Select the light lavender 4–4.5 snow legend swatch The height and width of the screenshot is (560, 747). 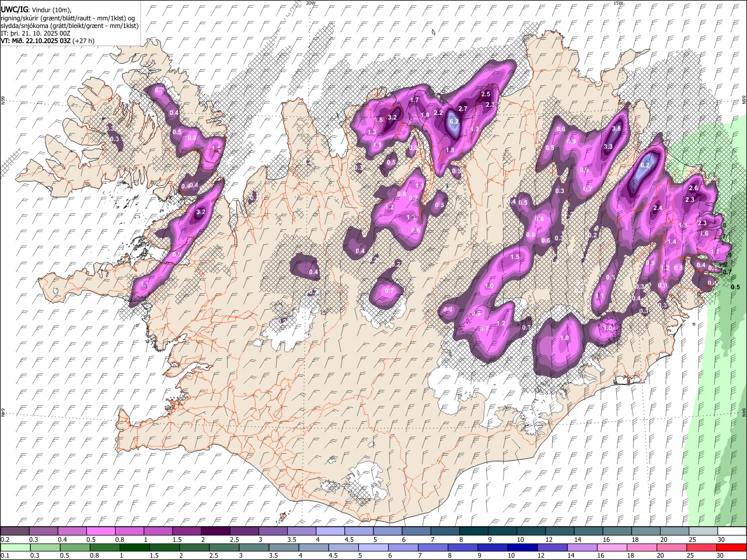[x=330, y=531]
